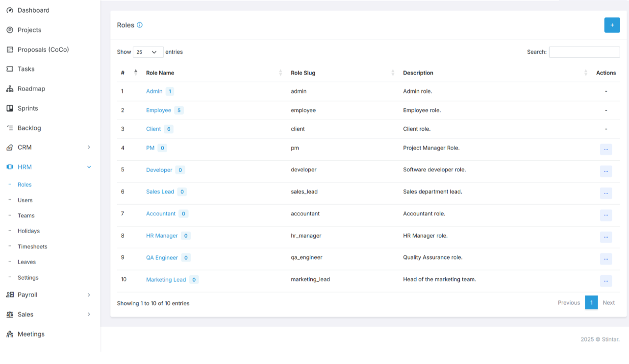629x364 pixels.
Task: Expand the Payroll menu chevron
Action: 89,295
